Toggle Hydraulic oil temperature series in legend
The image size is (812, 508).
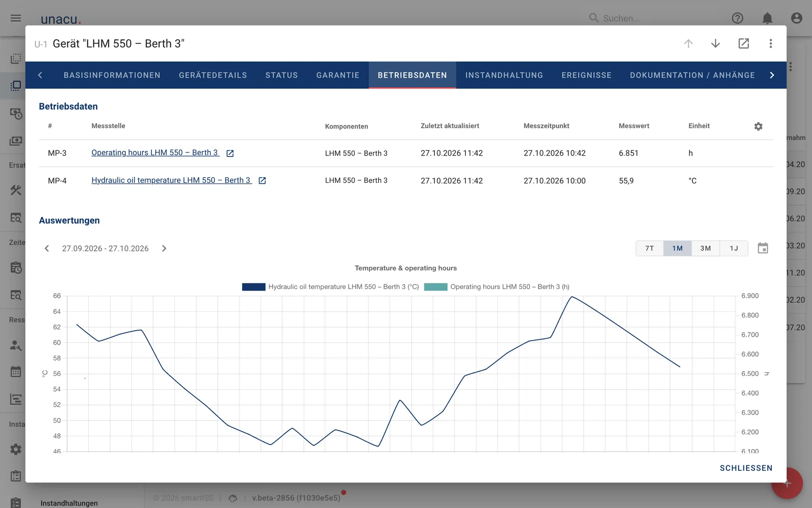pyautogui.click(x=330, y=287)
